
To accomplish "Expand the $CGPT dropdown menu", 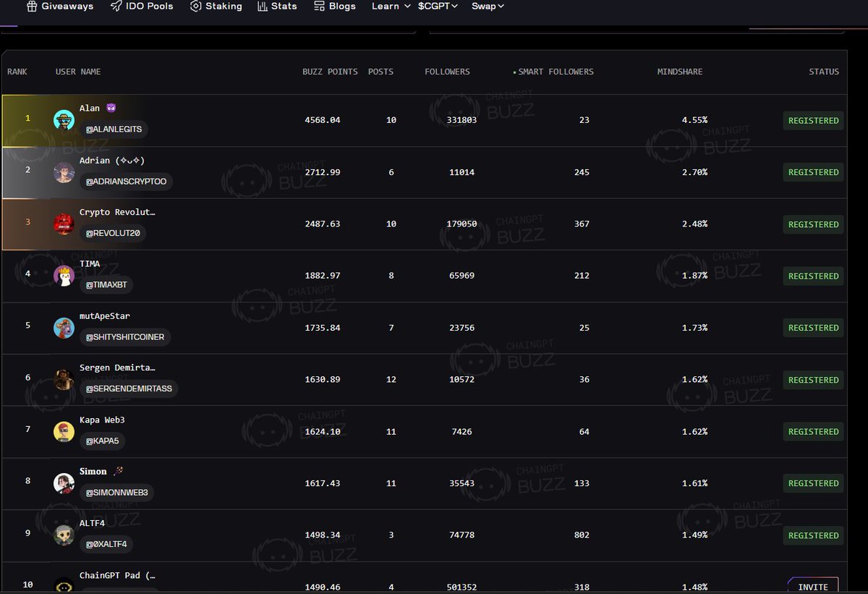I will coord(438,6).
